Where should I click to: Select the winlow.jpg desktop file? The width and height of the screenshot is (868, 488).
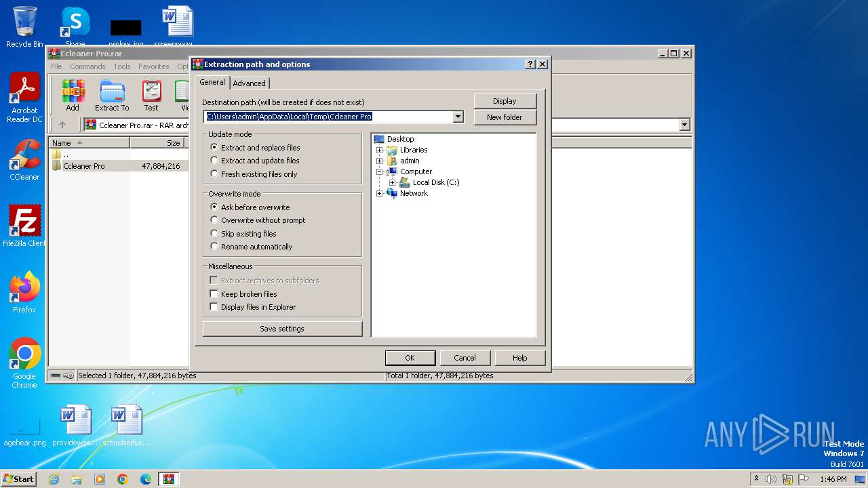(x=125, y=33)
